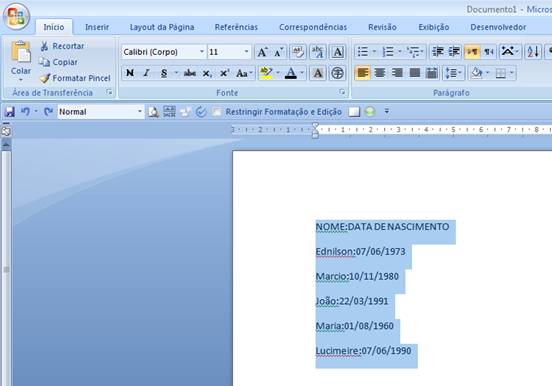Toggle left text alignment
Image resolution: width=552 pixels, height=386 pixels.
363,73
